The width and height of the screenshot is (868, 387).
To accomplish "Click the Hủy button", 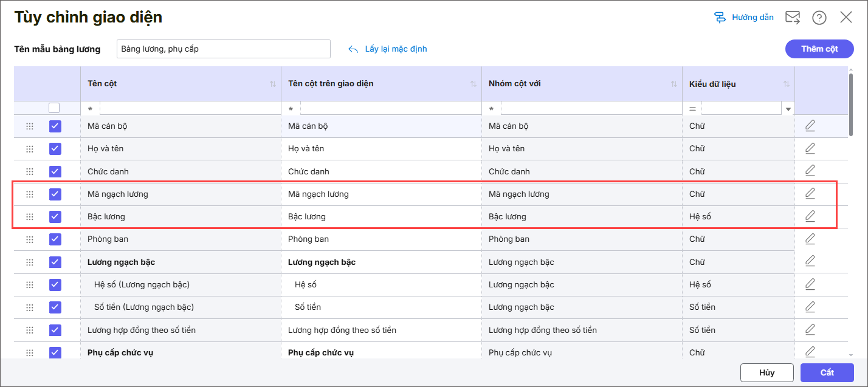I will [766, 372].
